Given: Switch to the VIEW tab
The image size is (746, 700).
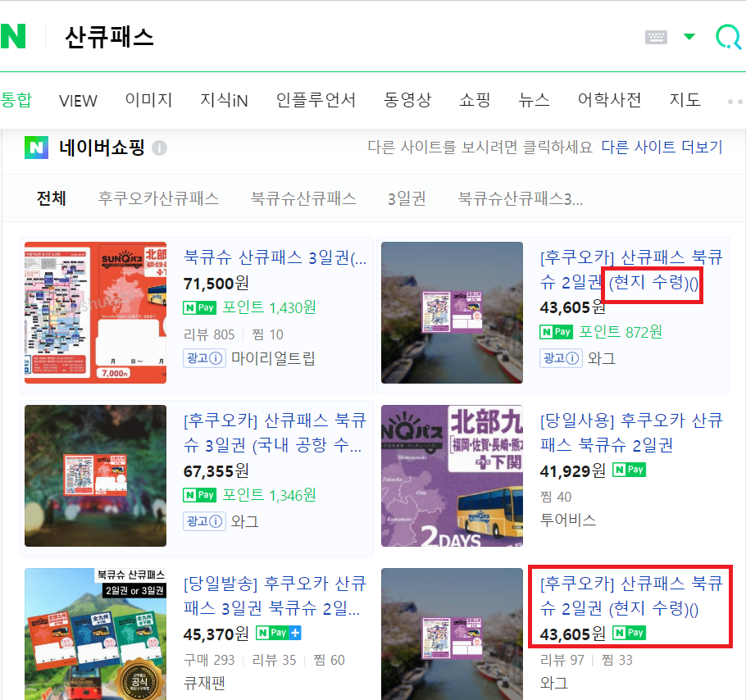Looking at the screenshot, I should click(x=78, y=101).
